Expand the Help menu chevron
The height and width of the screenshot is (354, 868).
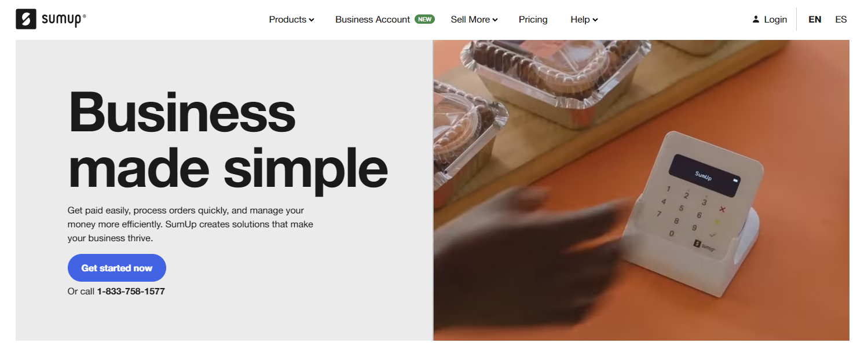pyautogui.click(x=595, y=20)
